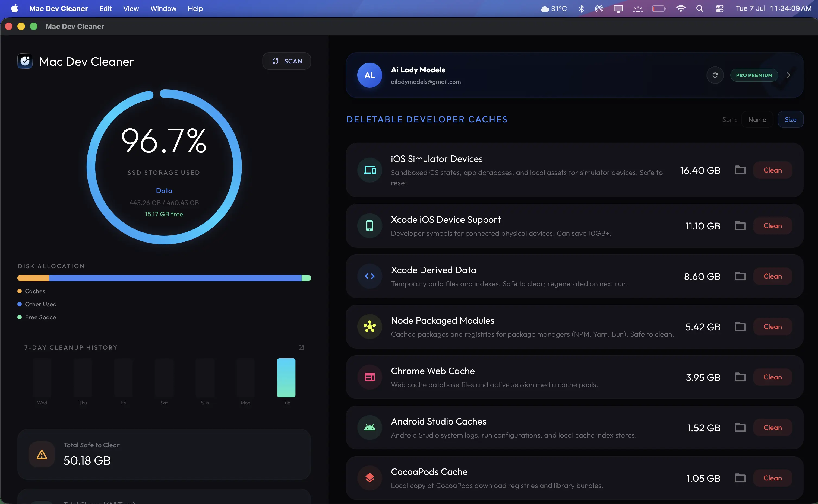Viewport: 818px width, 504px height.
Task: Open folder for Chrome Web Cache
Action: tap(740, 377)
